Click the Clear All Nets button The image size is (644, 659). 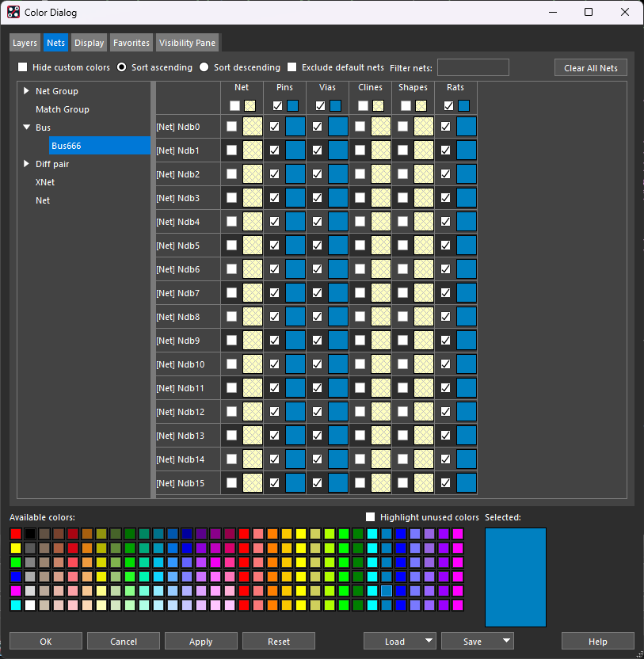point(590,68)
